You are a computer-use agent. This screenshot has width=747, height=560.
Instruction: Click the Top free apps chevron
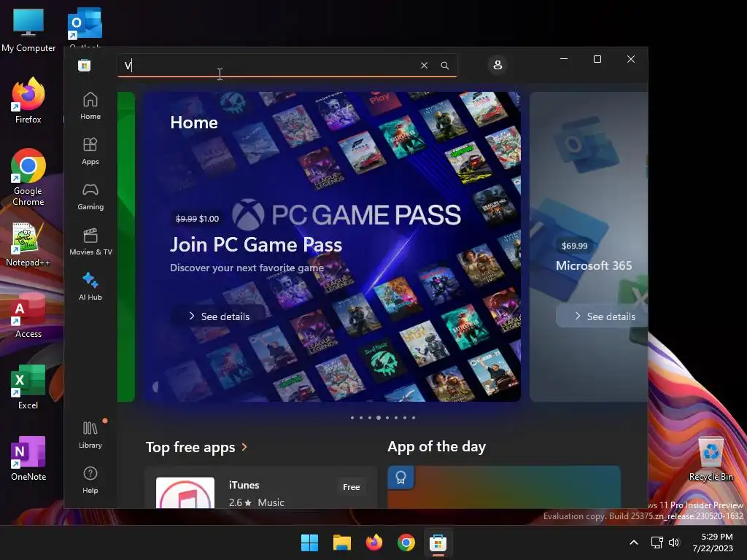coord(244,447)
